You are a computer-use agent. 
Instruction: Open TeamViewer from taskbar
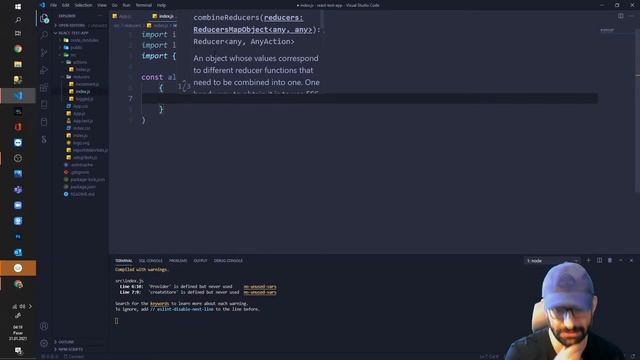18,143
